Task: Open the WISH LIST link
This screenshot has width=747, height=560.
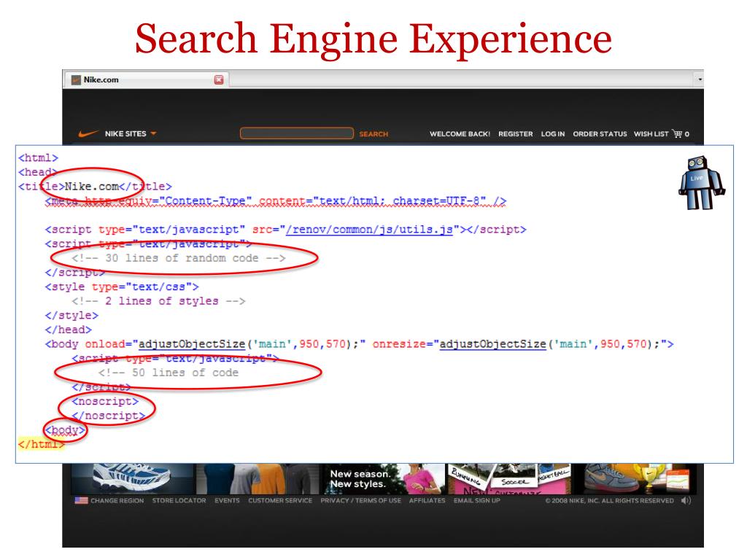Action: coord(651,134)
